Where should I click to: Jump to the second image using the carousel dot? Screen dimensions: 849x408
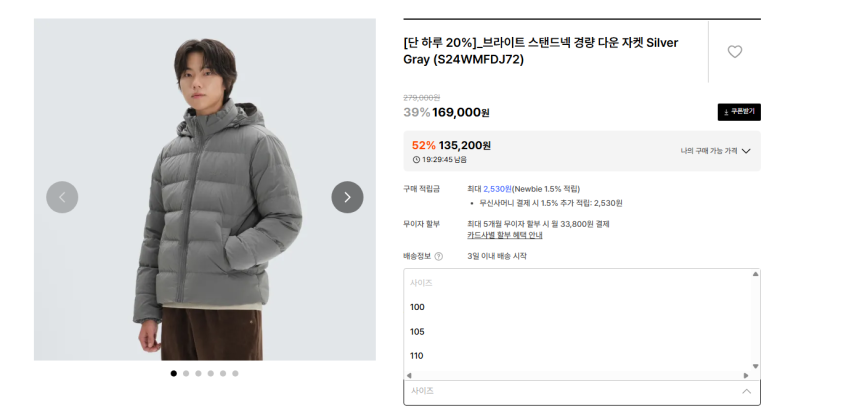tap(186, 373)
